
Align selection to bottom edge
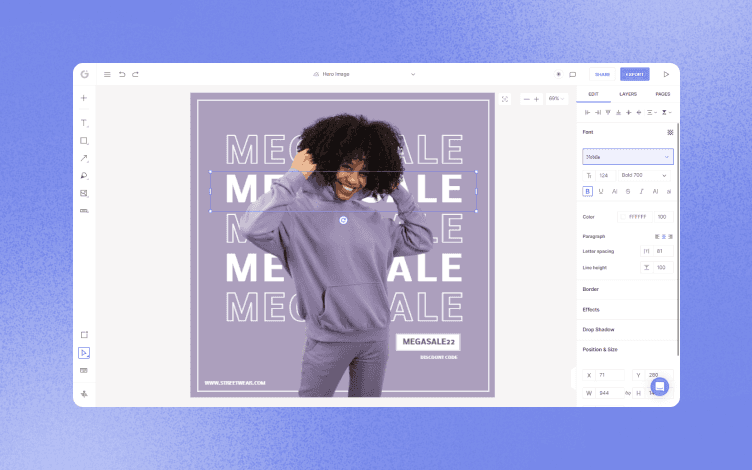[618, 112]
